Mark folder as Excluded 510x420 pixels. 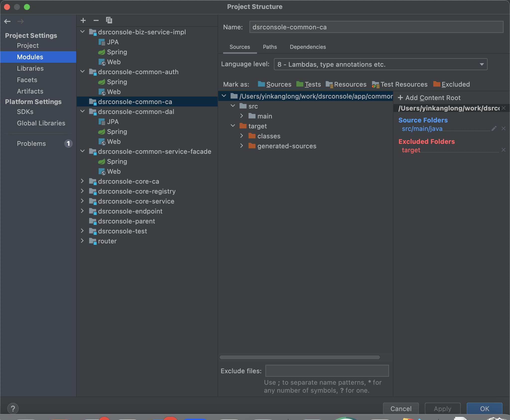[451, 84]
